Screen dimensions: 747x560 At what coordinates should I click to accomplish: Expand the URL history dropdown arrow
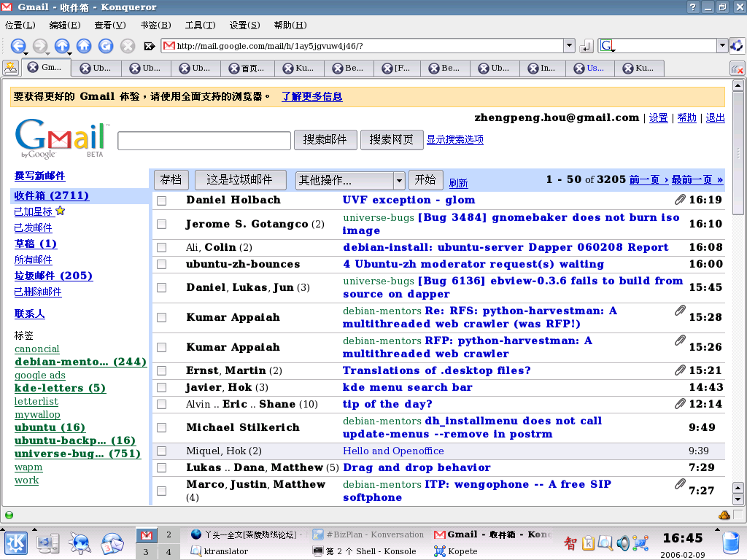click(x=569, y=46)
